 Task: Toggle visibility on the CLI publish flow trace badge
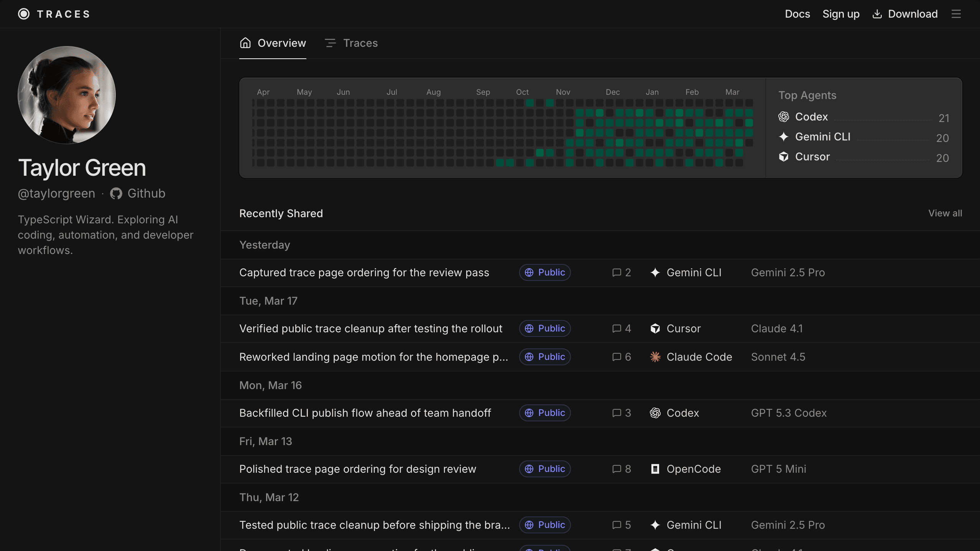tap(544, 413)
